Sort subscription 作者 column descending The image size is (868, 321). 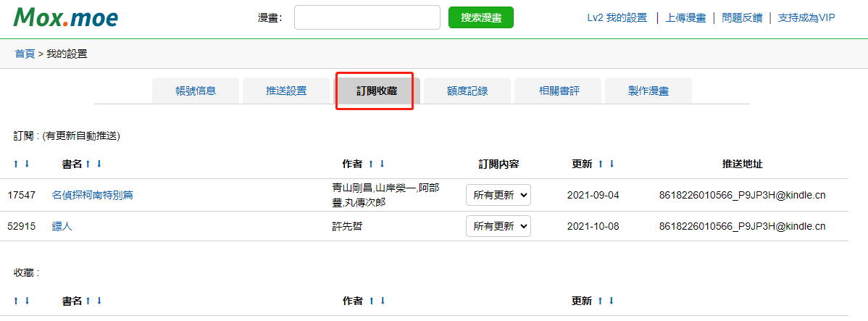click(381, 164)
